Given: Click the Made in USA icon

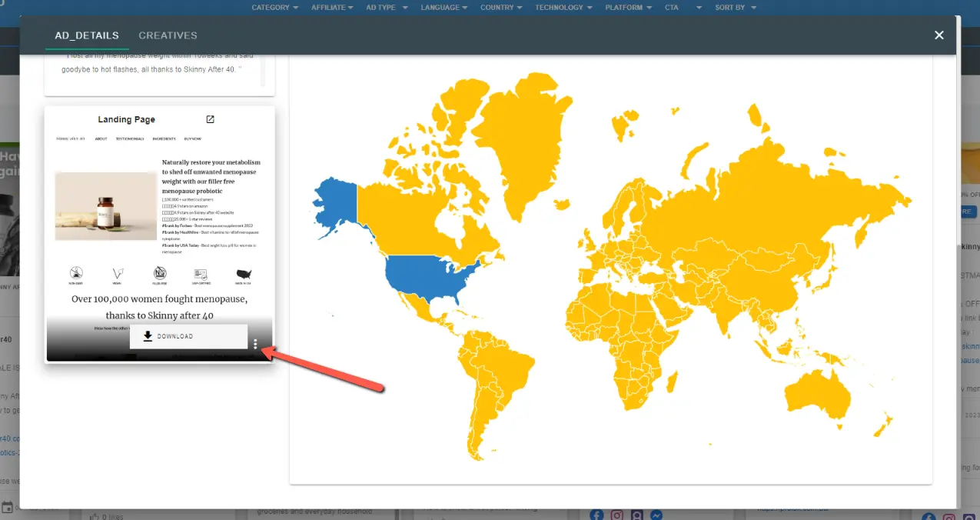Looking at the screenshot, I should coord(244,274).
